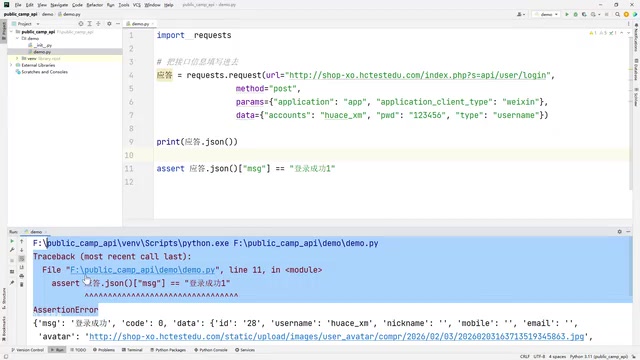Open Python Packages tool window
Viewport: 640px width, 360px height.
tap(168, 350)
